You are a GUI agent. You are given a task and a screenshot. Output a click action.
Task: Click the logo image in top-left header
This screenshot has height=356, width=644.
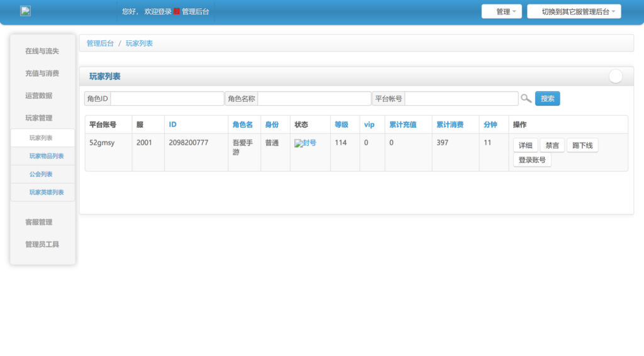25,11
